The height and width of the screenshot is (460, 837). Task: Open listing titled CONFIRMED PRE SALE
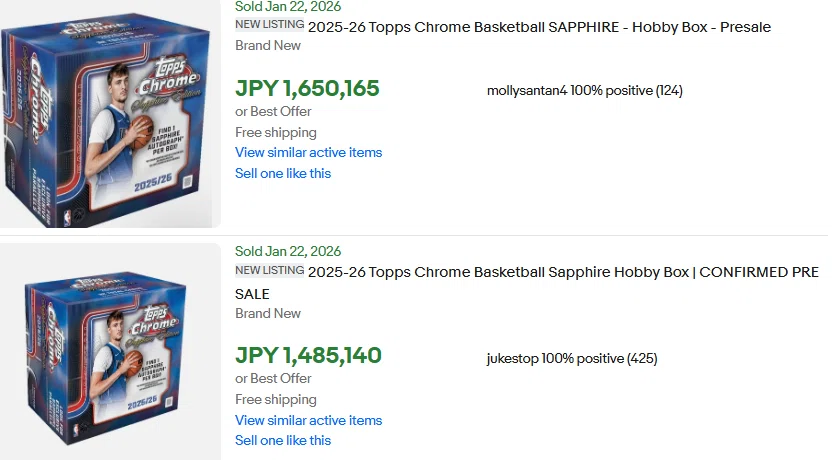pyautogui.click(x=526, y=283)
